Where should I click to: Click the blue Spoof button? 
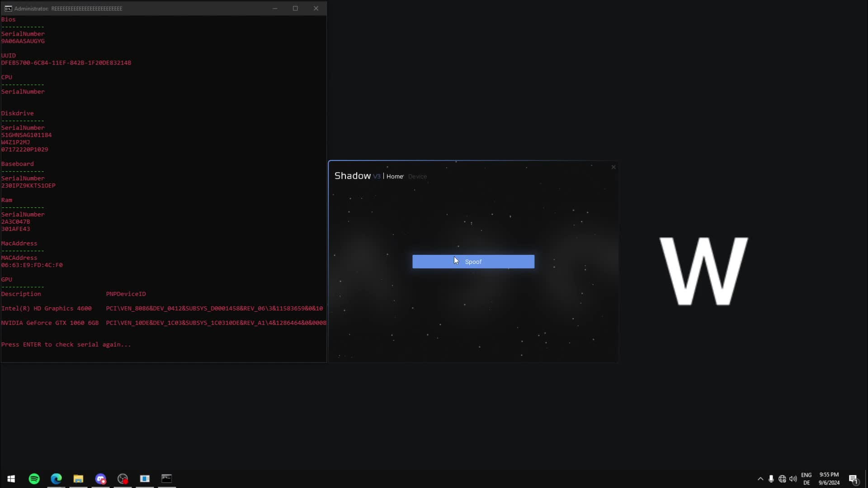(473, 262)
